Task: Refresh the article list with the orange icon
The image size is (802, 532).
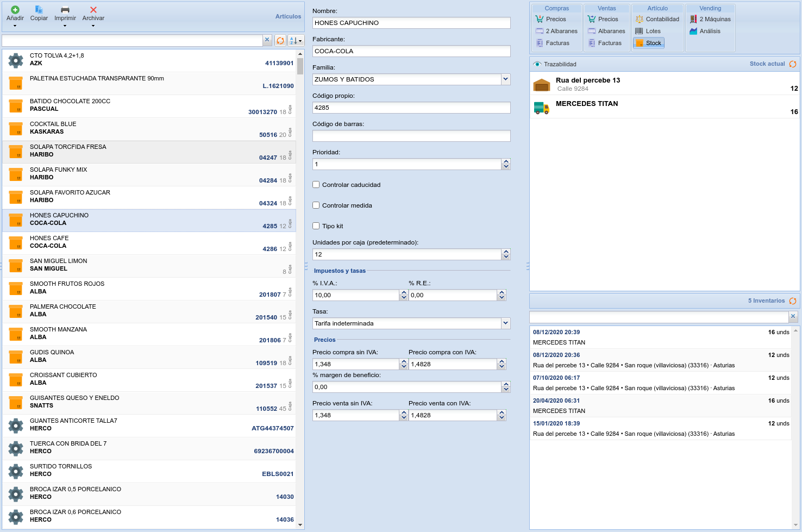Action: [x=280, y=41]
